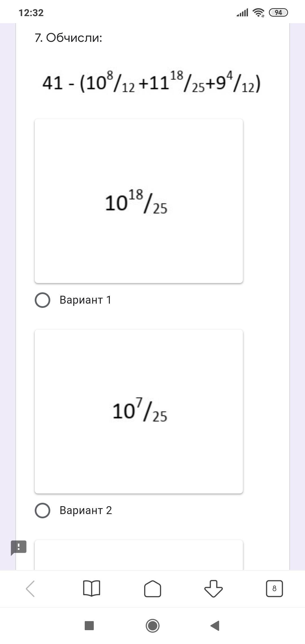Tap the answer image showing 10 7/25
The image size is (305, 644).
pos(139,411)
